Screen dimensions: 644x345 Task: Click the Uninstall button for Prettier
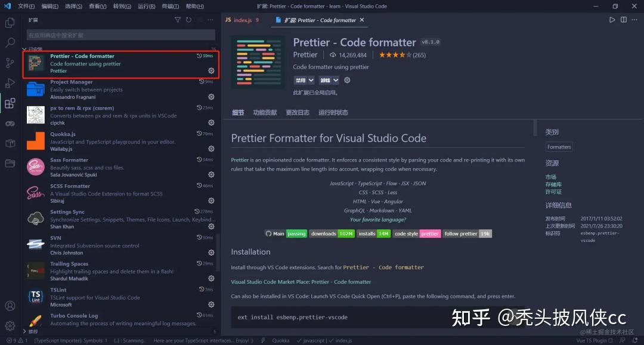[326, 80]
